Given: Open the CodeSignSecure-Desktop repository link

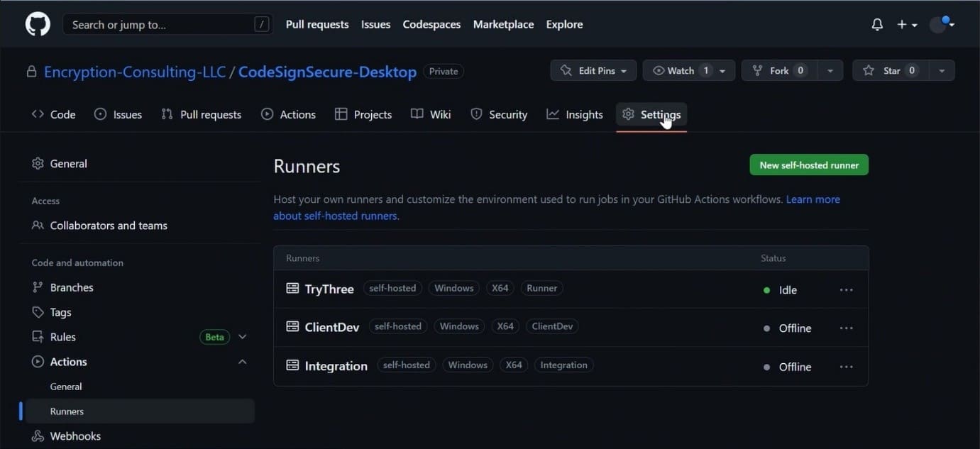Looking at the screenshot, I should 327,72.
